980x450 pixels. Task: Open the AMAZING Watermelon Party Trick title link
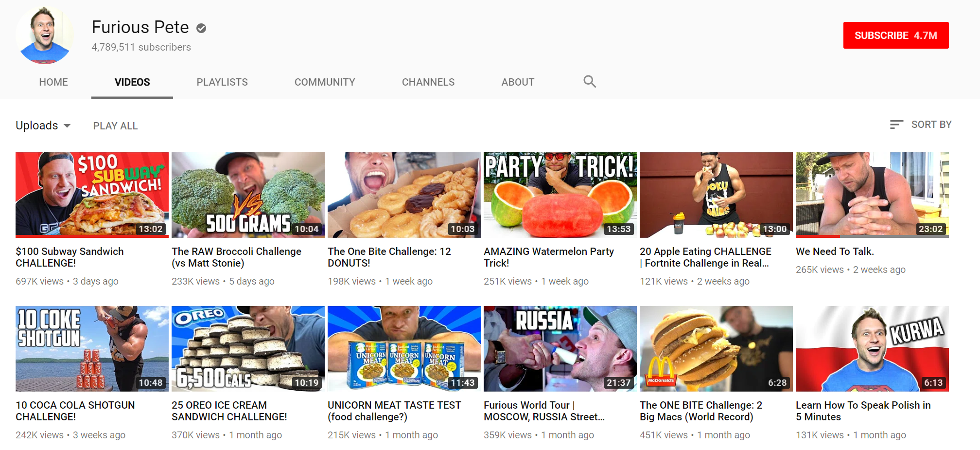pyautogui.click(x=549, y=257)
